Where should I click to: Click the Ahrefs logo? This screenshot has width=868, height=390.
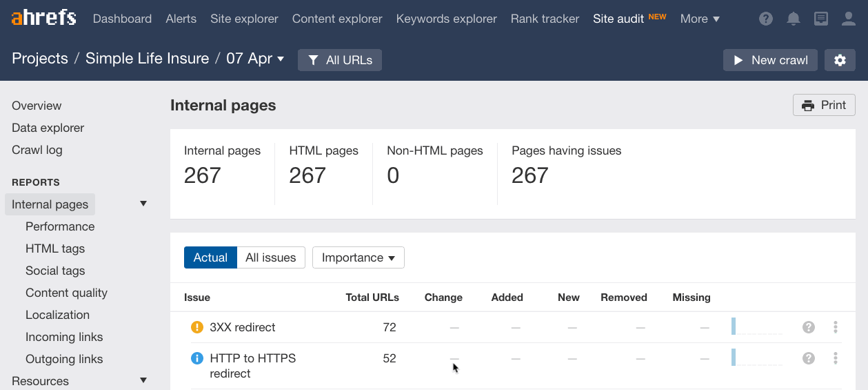(x=43, y=19)
